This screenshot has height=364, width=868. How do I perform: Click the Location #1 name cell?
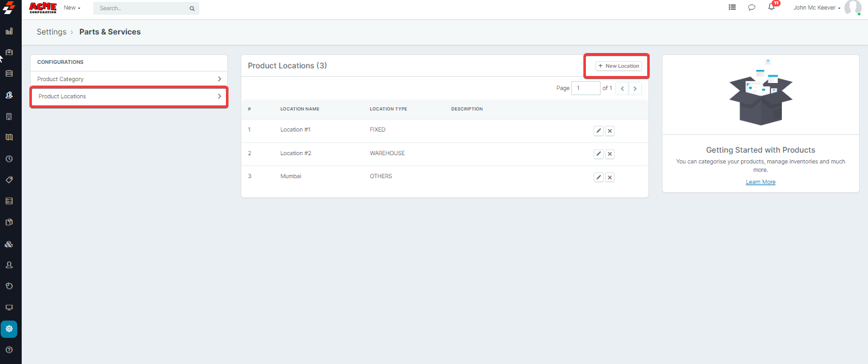click(x=295, y=130)
